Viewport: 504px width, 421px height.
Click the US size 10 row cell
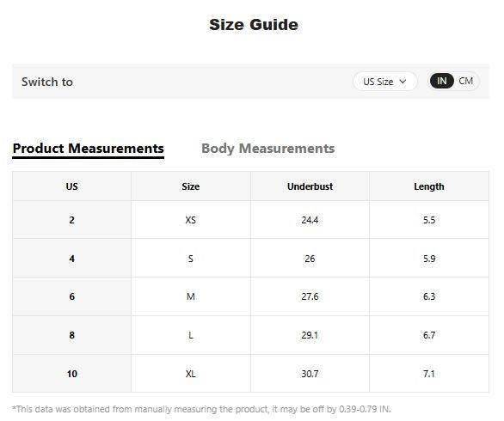pos(71,374)
